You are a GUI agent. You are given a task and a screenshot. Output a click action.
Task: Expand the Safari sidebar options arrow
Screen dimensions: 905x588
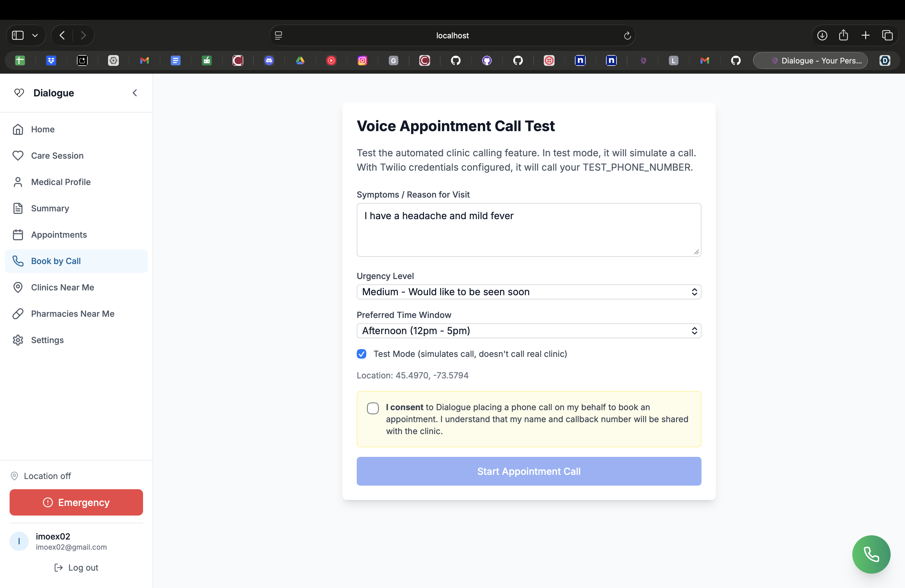(35, 35)
